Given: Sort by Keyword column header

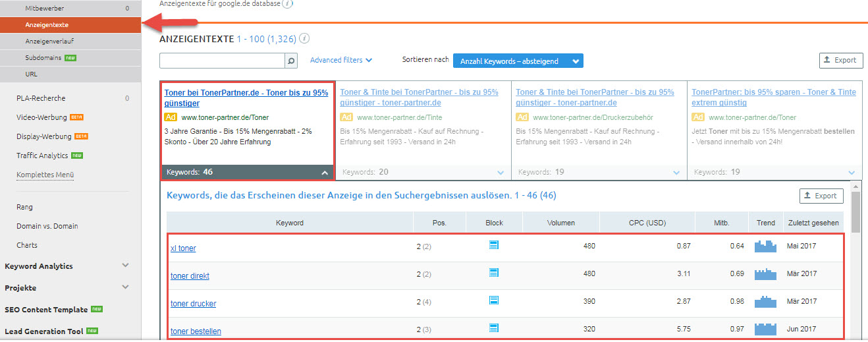Looking at the screenshot, I should click(290, 223).
